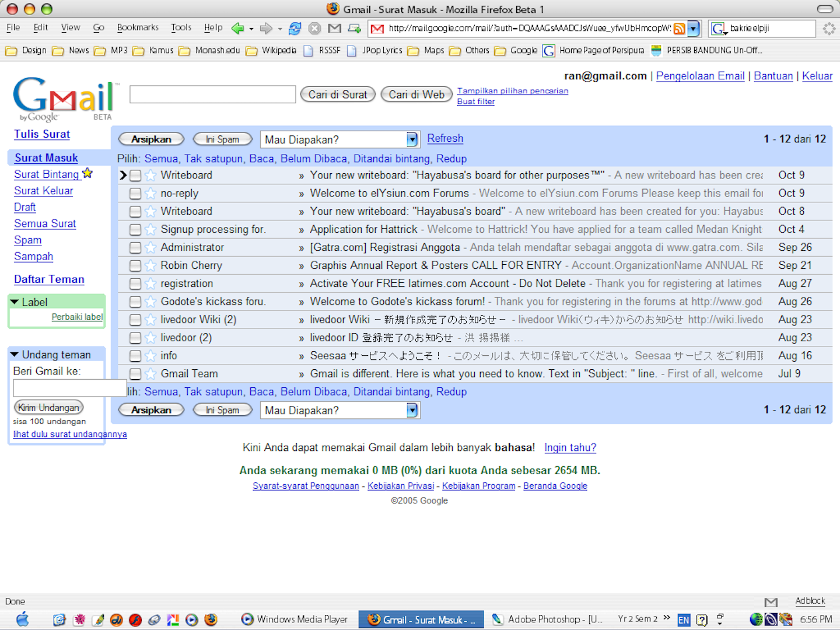Viewport: 840px width, 630px height.
Task: Click the Refresh link
Action: pos(445,138)
